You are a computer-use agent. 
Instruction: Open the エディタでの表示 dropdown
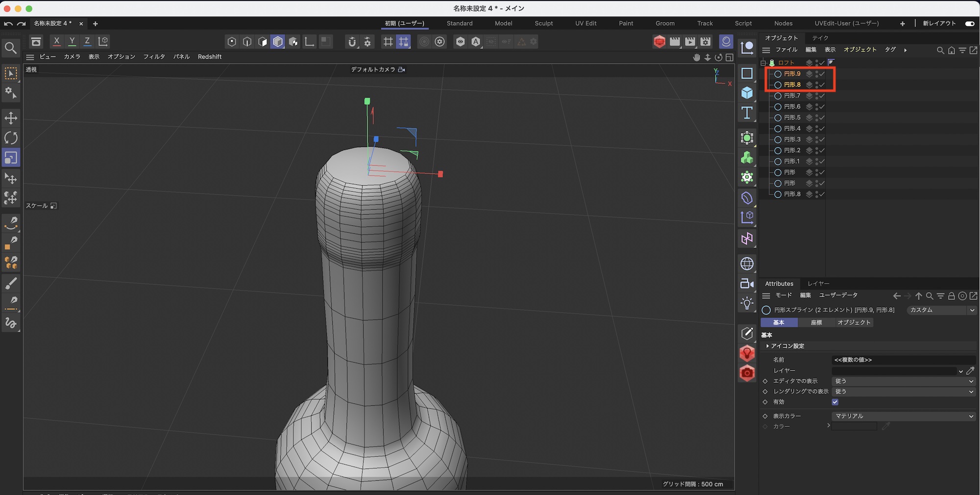click(x=904, y=381)
